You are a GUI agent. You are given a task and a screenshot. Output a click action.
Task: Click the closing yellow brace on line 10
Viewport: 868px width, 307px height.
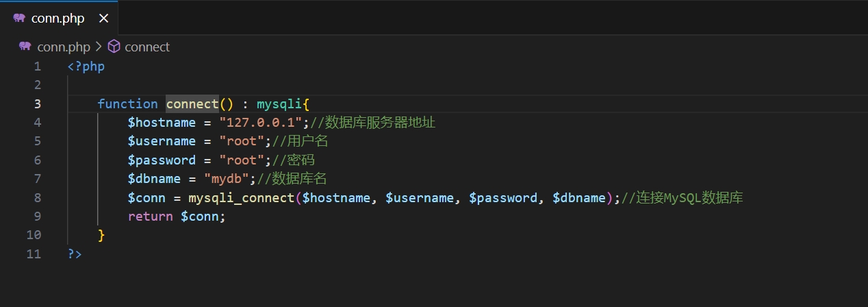tap(101, 235)
